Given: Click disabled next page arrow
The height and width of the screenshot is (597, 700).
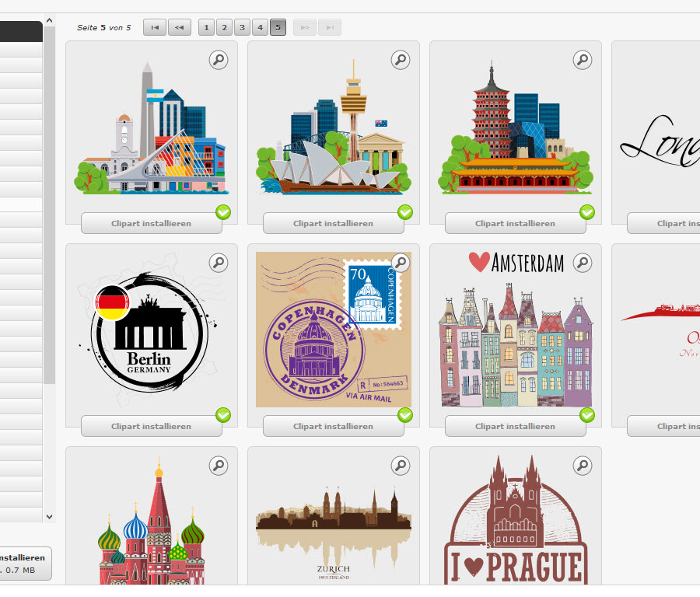Looking at the screenshot, I should point(305,28).
